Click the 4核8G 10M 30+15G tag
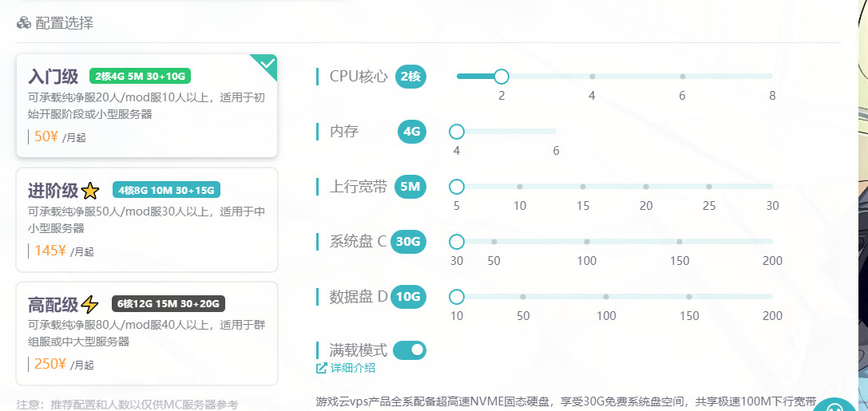 pos(166,190)
